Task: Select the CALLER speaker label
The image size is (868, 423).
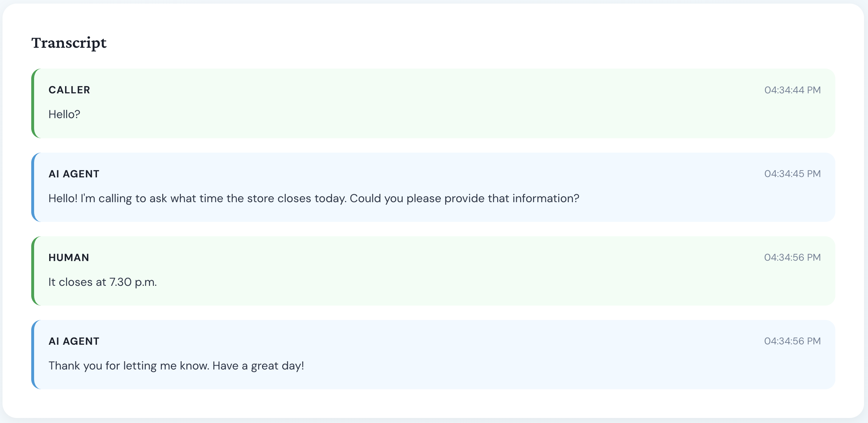Action: point(69,90)
